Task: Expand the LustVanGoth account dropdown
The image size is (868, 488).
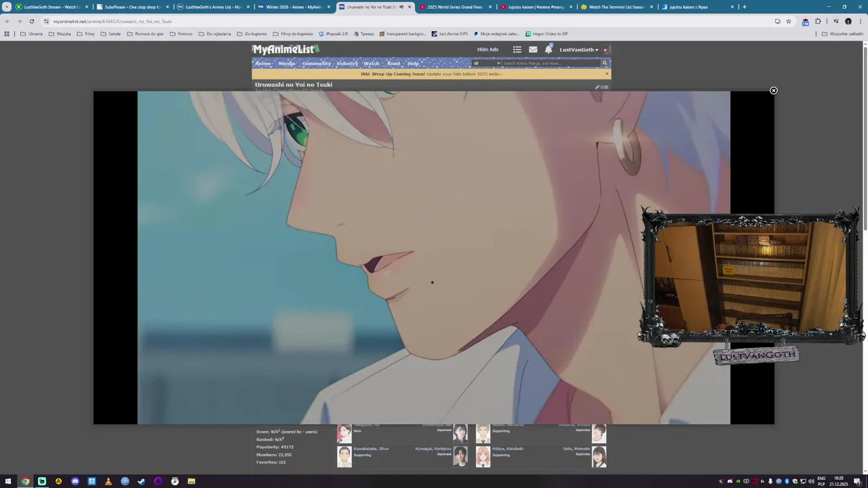Action: click(x=578, y=49)
